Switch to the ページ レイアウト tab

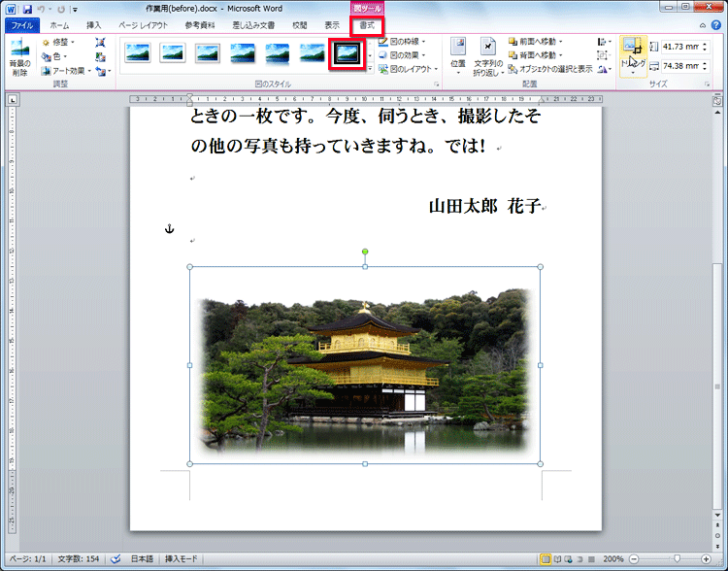pos(143,25)
